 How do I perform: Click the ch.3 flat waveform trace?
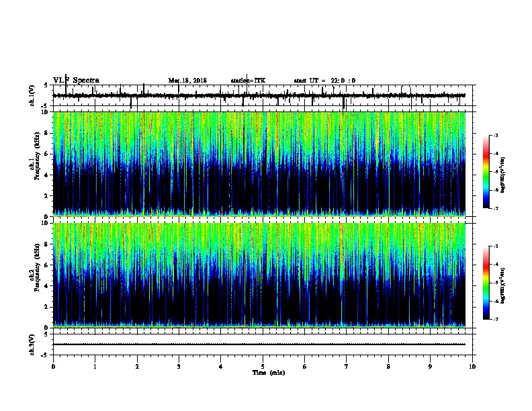click(259, 345)
